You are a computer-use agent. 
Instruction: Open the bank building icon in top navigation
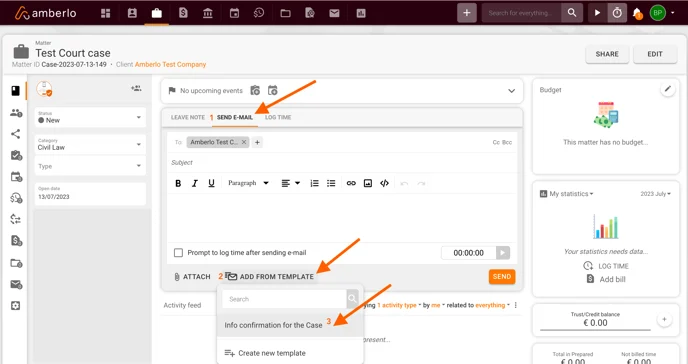208,13
